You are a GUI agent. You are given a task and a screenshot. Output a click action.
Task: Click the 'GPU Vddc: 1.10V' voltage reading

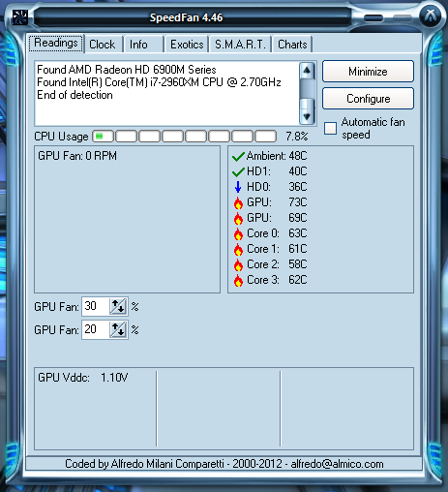pyautogui.click(x=83, y=378)
